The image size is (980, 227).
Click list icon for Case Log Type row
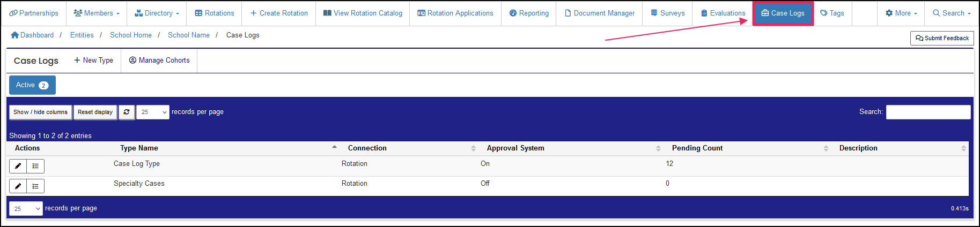35,166
